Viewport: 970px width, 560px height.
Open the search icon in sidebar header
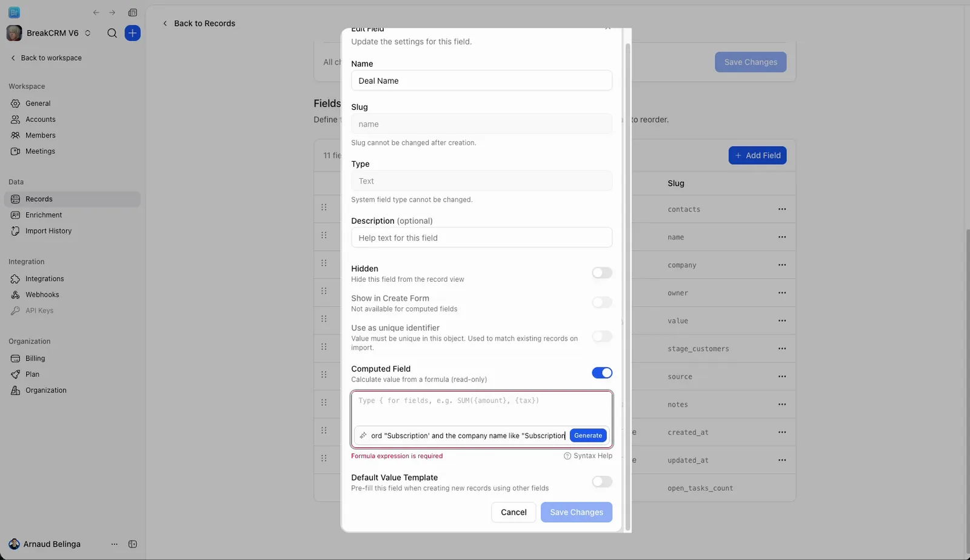point(112,33)
